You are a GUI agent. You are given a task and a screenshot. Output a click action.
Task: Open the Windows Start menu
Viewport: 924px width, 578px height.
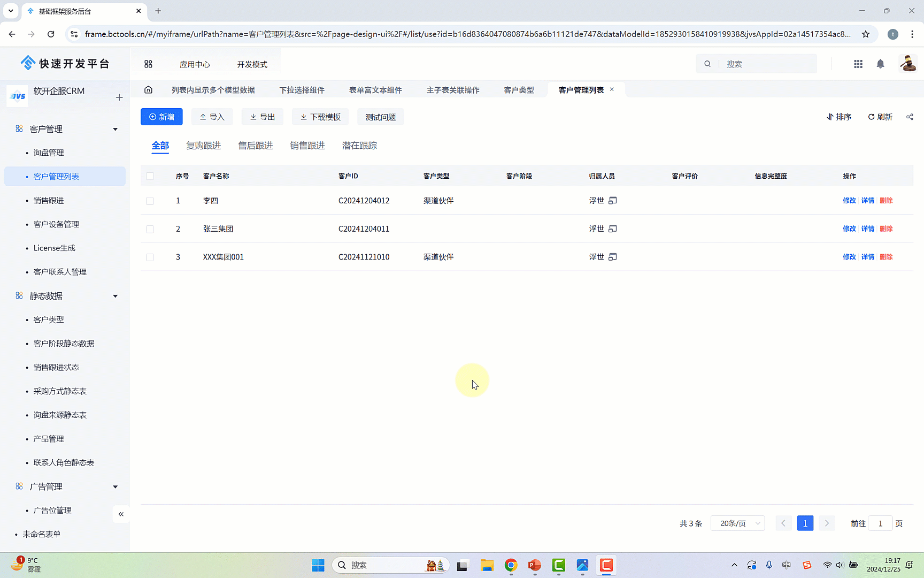[318, 565]
